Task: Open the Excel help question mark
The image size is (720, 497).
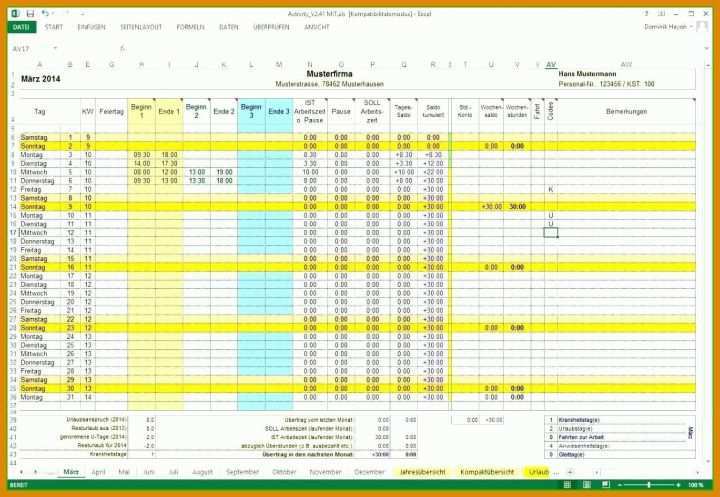Action: pos(647,14)
